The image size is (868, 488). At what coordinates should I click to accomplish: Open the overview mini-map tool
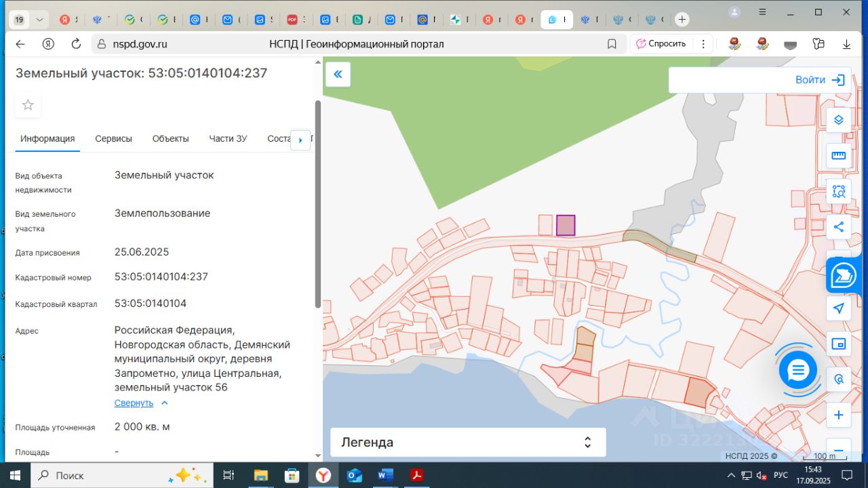coord(839,344)
